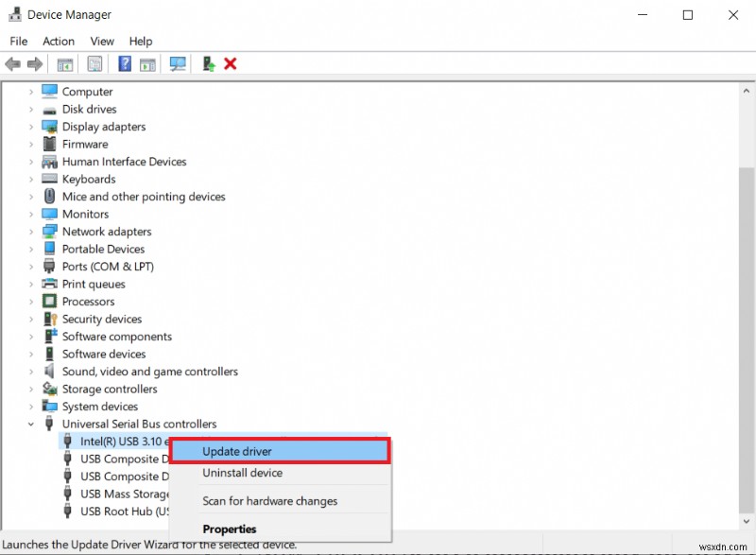Collapse the Universal Serial Bus controllers category
Viewport: 756px width, 555px height.
[31, 424]
